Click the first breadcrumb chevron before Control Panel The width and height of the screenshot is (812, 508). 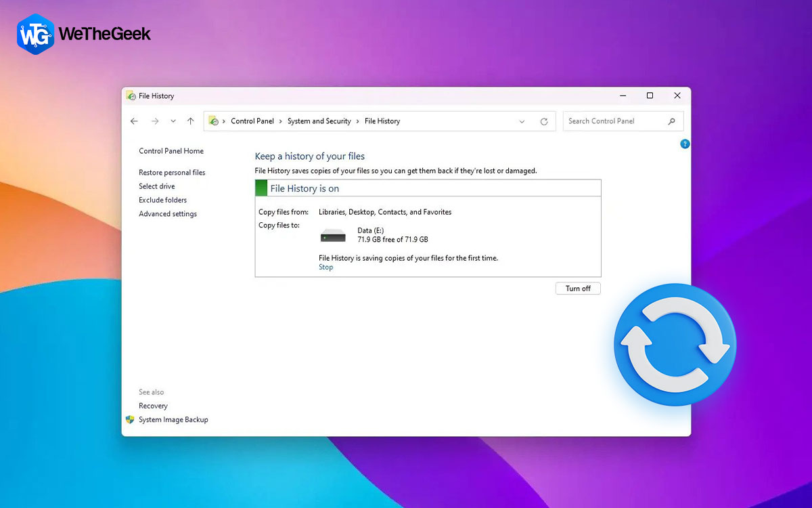tap(224, 121)
